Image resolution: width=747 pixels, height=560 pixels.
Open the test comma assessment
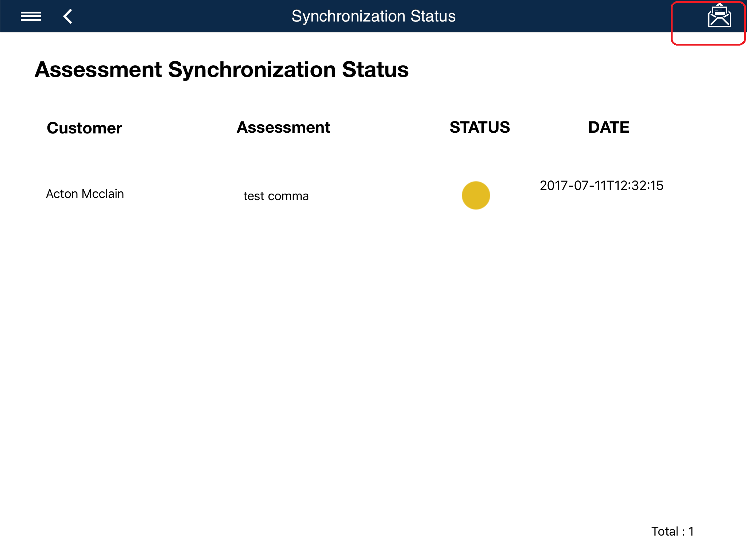click(276, 196)
